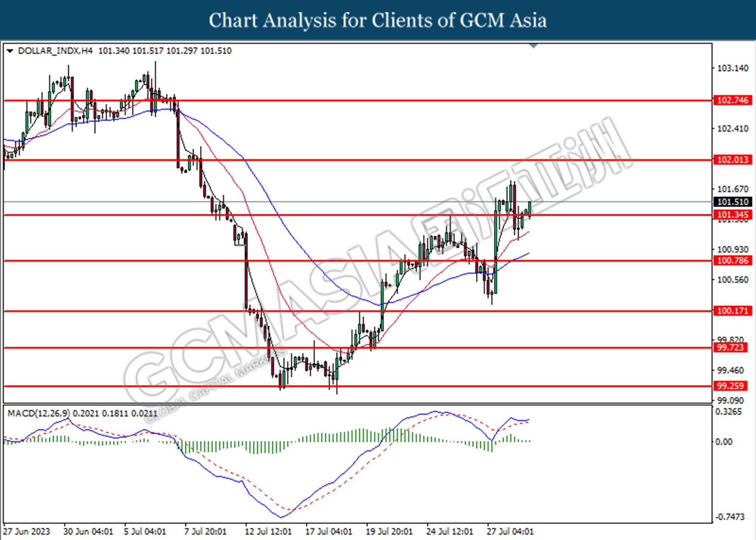756x540 pixels.
Task: Click the 100.171 red price level label
Action: click(732, 311)
